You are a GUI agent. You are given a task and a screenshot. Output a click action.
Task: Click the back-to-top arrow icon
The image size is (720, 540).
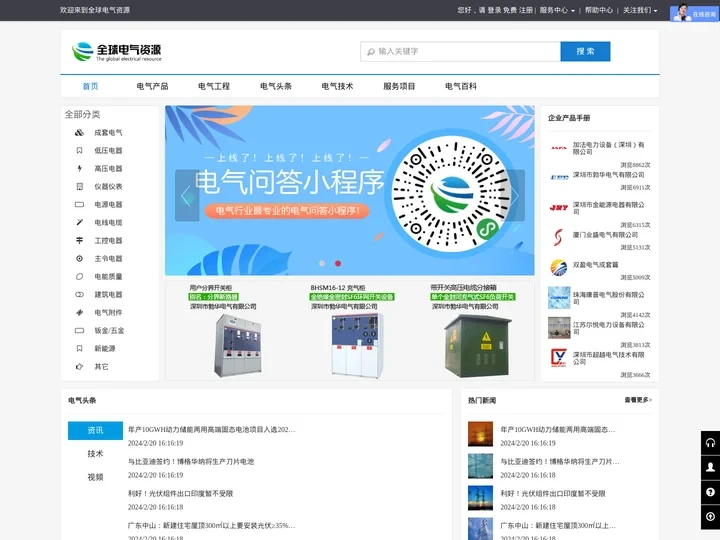710,517
